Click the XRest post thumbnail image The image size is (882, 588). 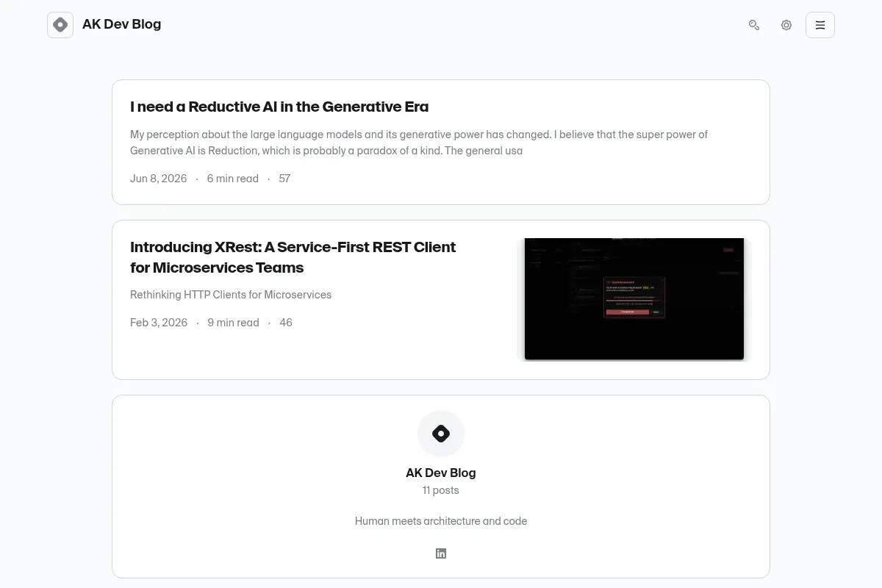[x=634, y=299]
